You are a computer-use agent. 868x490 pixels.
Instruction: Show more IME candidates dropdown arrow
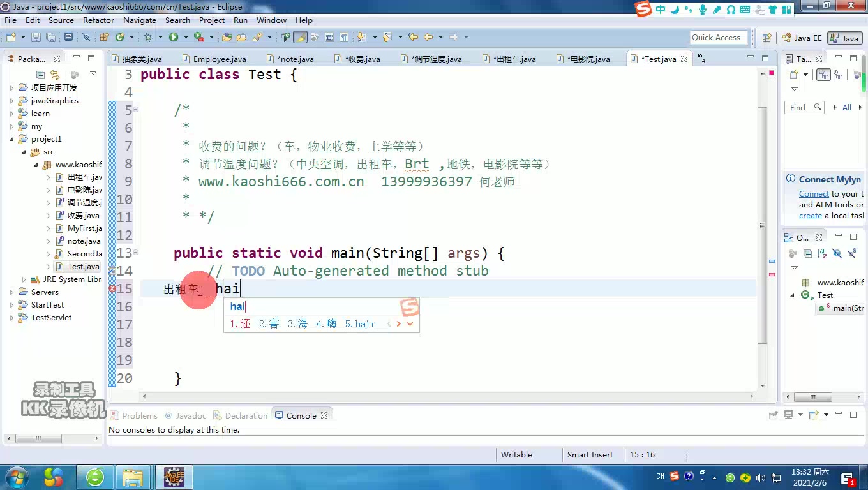[410, 324]
